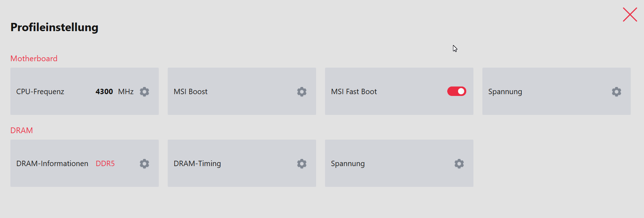
Task: Click the Motherboard section heading
Action: [x=34, y=58]
